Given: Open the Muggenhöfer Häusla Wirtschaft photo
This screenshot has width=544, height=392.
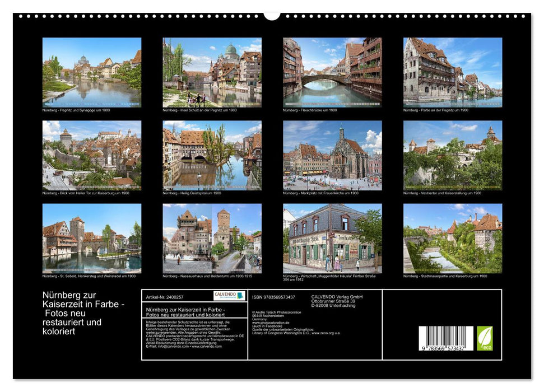Looking at the screenshot, I should (332, 239).
